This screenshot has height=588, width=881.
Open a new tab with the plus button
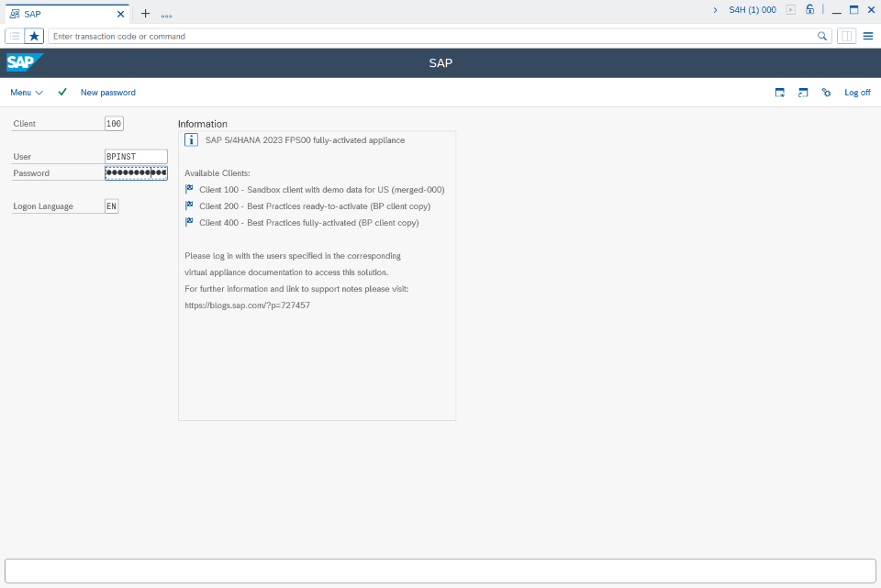(x=144, y=14)
